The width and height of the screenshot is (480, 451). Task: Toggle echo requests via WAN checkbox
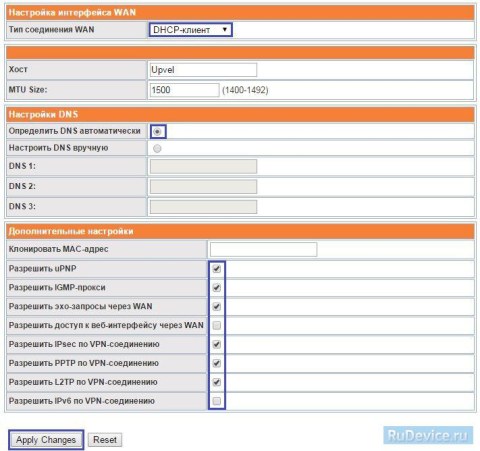click(217, 307)
